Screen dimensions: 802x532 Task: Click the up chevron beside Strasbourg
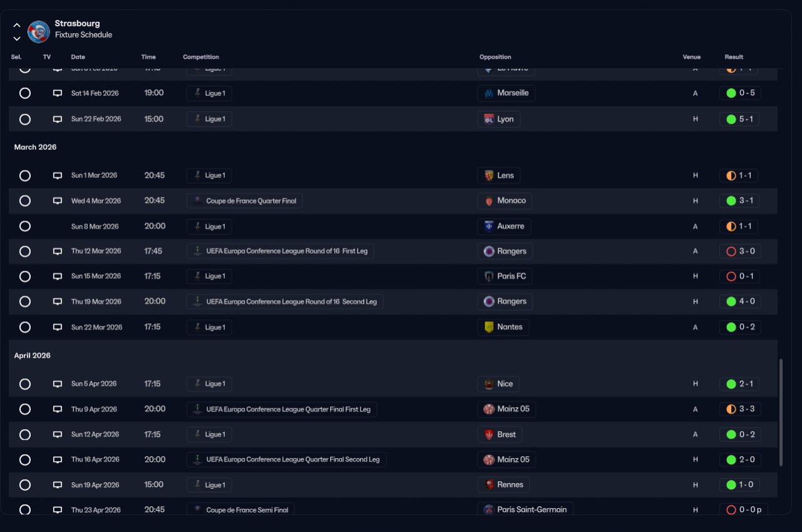click(x=17, y=25)
